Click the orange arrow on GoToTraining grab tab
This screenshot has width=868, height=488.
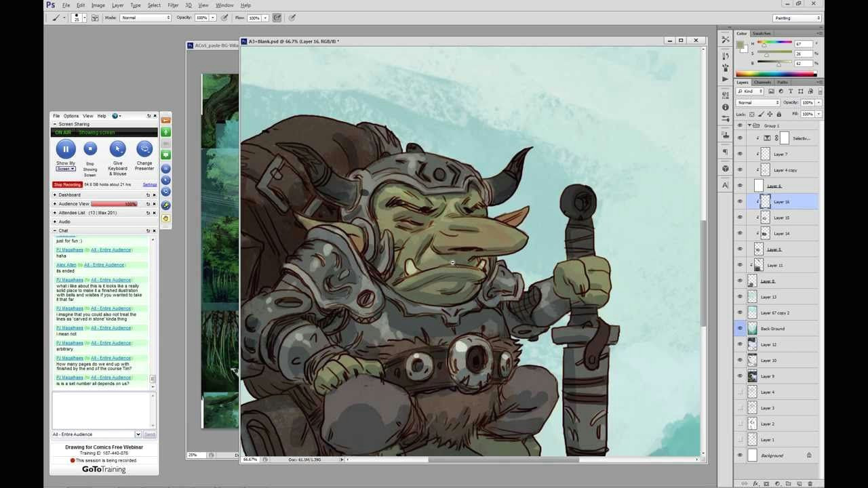point(165,120)
